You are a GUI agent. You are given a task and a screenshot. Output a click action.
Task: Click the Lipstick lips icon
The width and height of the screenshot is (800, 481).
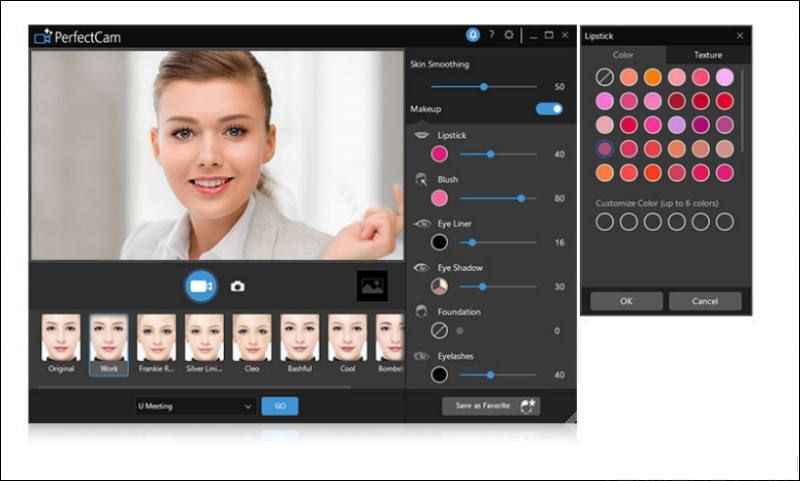point(422,135)
